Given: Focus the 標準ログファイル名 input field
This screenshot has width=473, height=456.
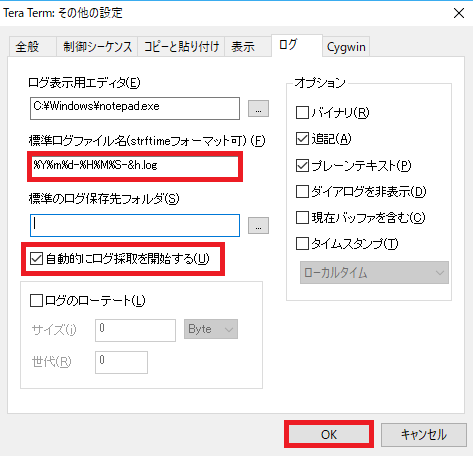Looking at the screenshot, I should point(135,166).
